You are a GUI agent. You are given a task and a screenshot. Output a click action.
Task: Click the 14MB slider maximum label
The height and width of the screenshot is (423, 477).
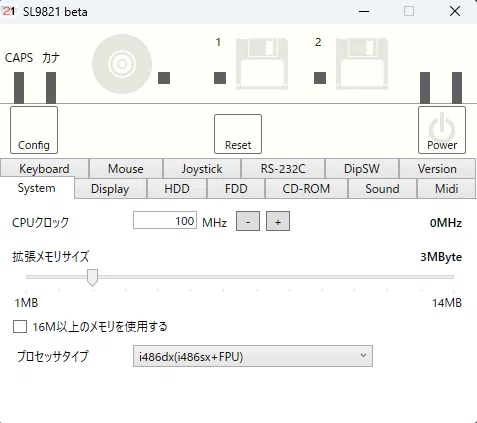click(x=447, y=303)
